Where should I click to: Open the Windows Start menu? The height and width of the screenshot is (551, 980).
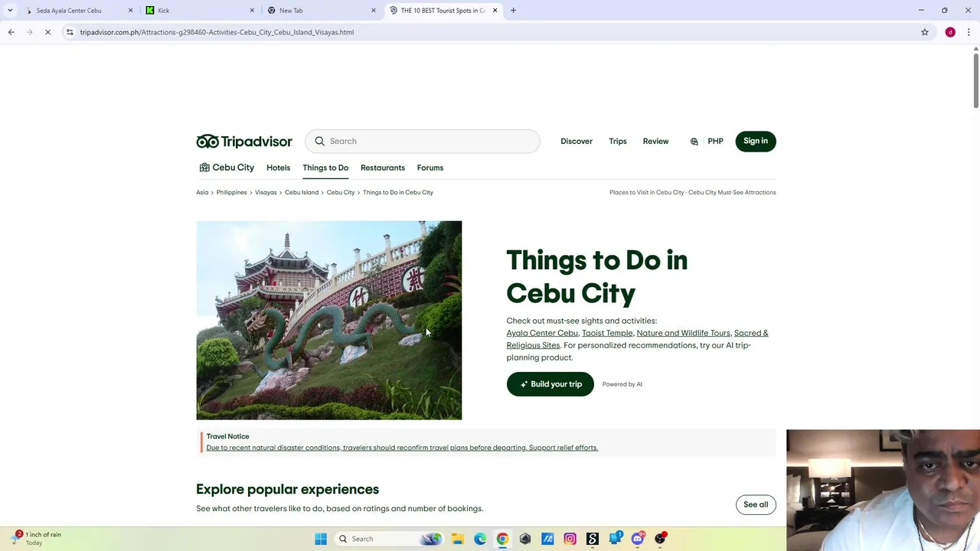[321, 539]
